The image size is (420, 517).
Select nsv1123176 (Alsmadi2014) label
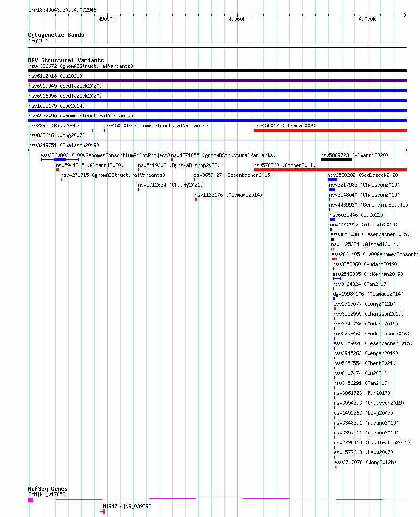coord(229,195)
